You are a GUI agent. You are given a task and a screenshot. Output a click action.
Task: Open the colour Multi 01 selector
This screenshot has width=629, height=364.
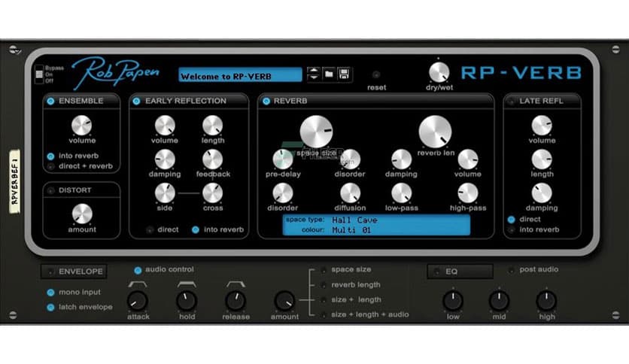point(376,230)
